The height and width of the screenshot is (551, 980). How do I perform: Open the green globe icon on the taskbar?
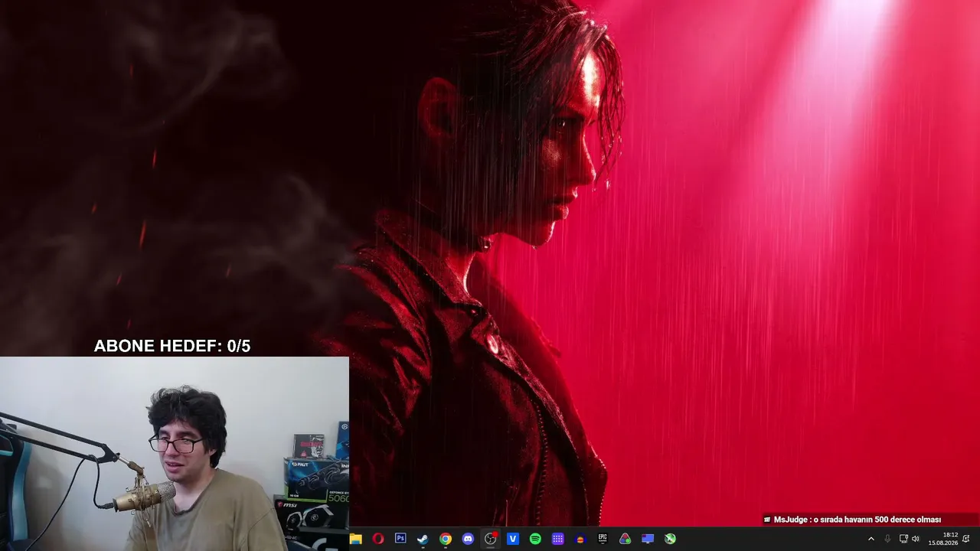click(670, 539)
